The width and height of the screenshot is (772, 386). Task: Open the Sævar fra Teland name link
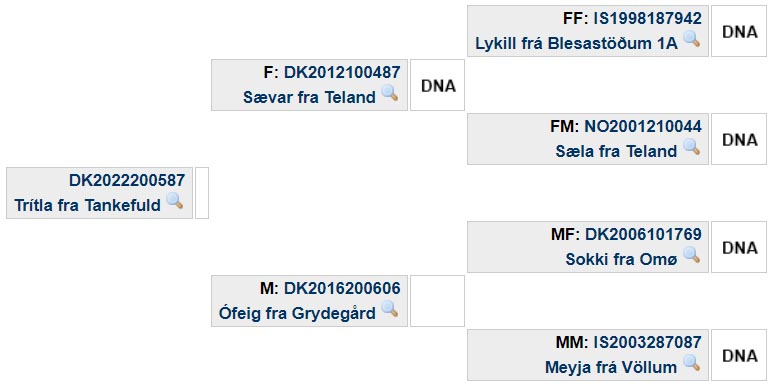(309, 97)
